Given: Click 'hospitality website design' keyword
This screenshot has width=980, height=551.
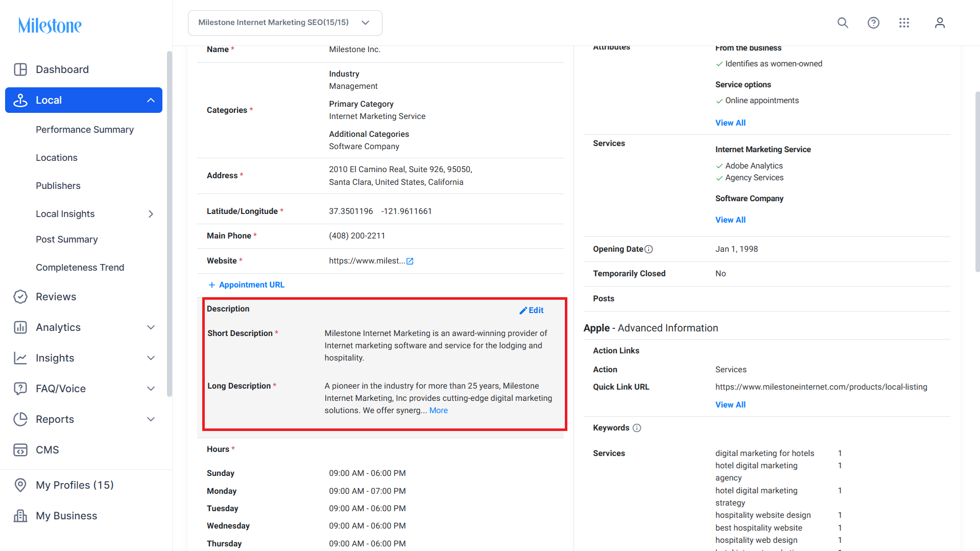Looking at the screenshot, I should [x=763, y=515].
